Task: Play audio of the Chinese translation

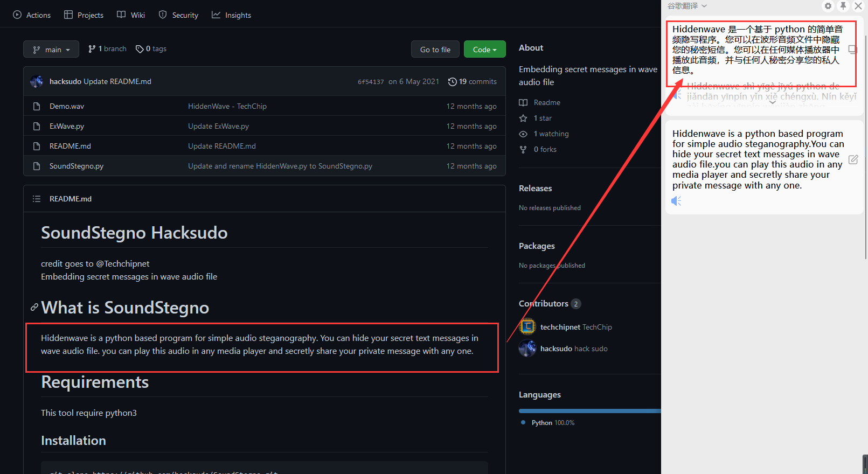Action: point(677,95)
